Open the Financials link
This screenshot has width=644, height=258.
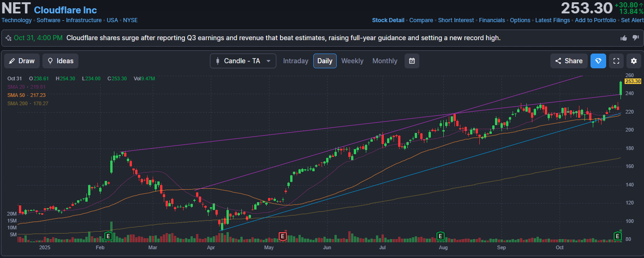point(492,20)
